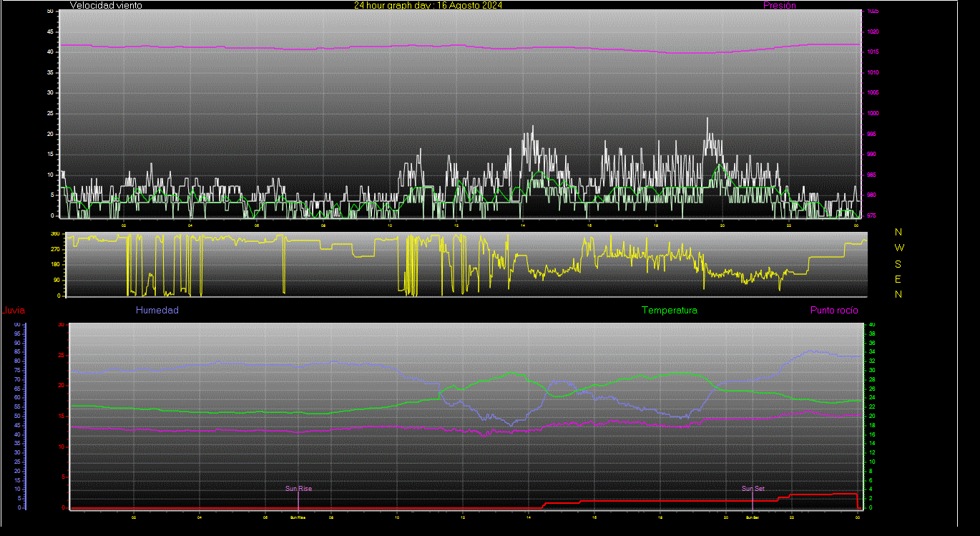Click the 'Velocidad viento' graph label
980x536 pixels.
(x=106, y=5)
